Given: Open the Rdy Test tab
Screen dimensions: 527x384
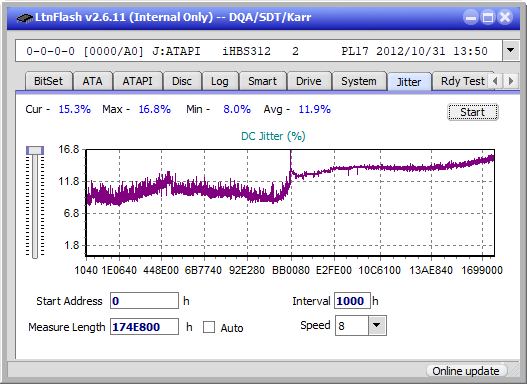Looking at the screenshot, I should (463, 81).
